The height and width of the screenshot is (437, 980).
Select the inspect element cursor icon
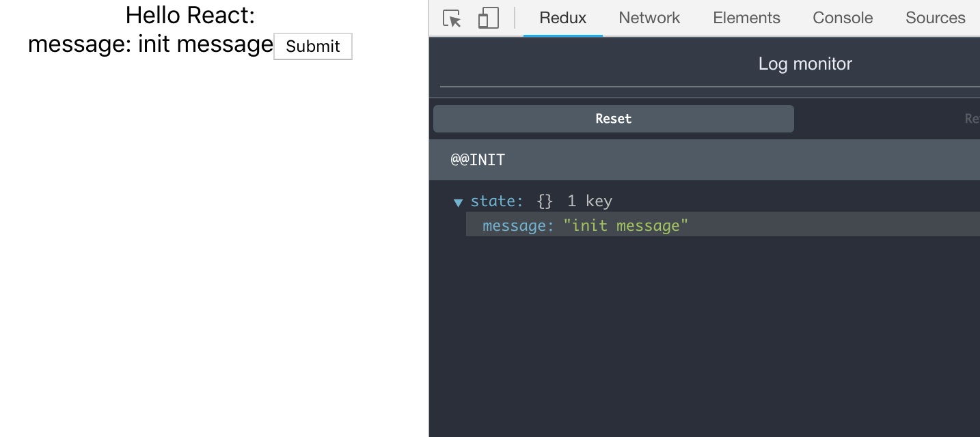[452, 18]
